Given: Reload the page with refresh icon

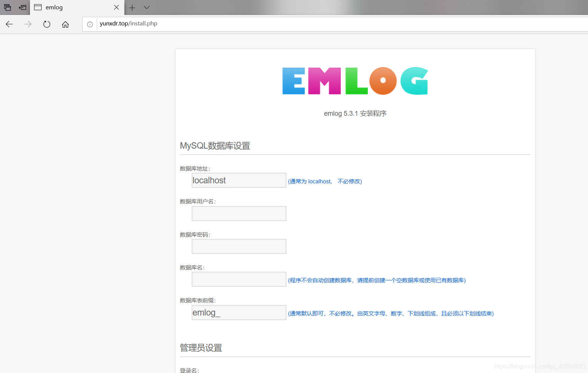Looking at the screenshot, I should click(x=47, y=24).
